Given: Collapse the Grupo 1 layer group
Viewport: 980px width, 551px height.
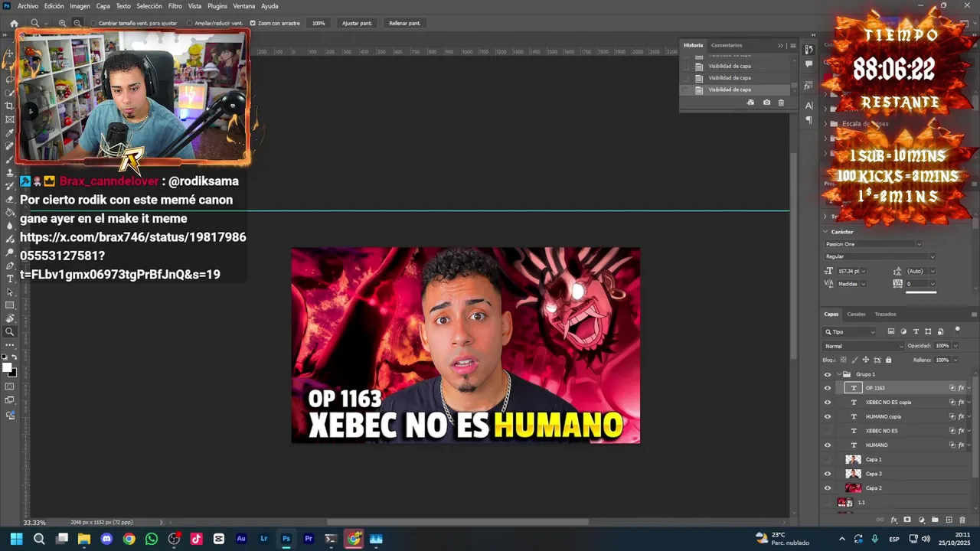Looking at the screenshot, I should (x=838, y=374).
